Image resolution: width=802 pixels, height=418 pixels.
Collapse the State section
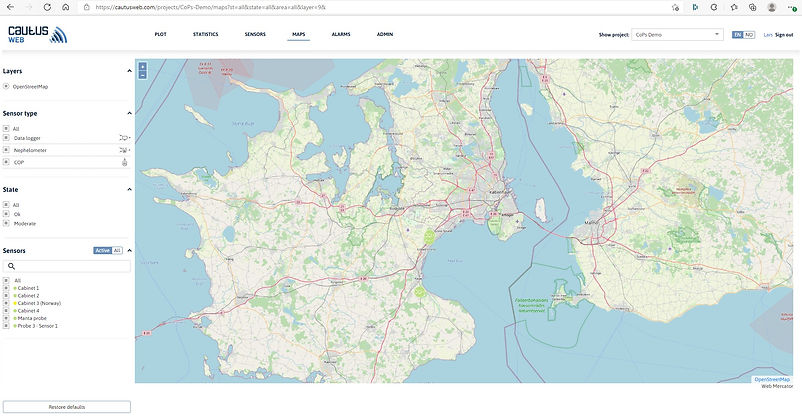[x=129, y=189]
